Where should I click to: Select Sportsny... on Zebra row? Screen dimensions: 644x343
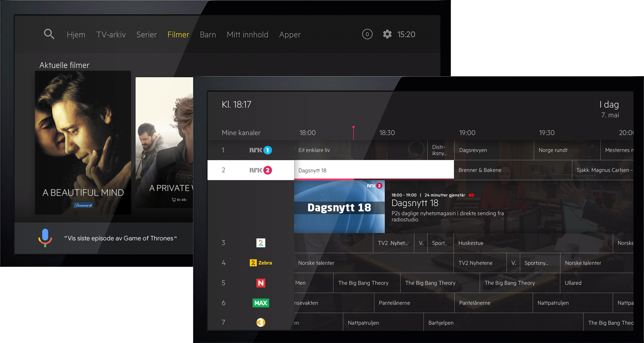click(x=540, y=263)
